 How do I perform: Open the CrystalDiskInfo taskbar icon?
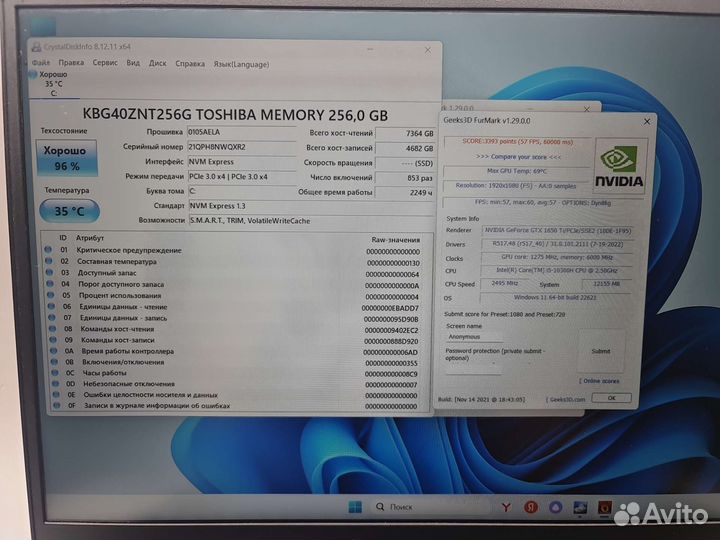point(580,508)
